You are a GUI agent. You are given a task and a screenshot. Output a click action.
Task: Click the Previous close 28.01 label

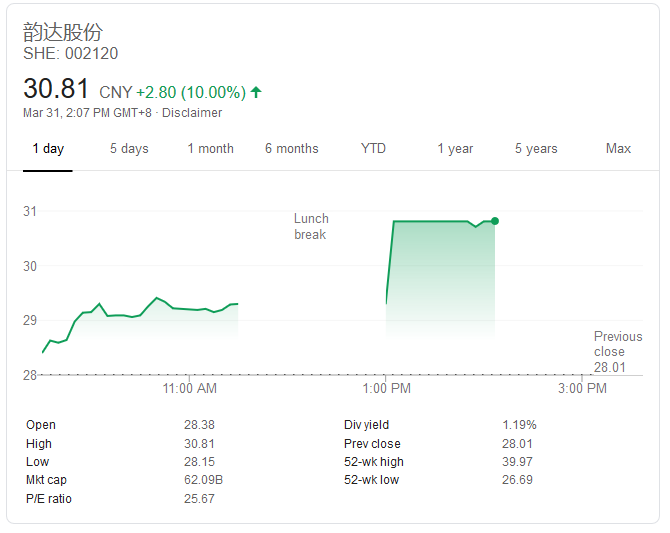pyautogui.click(x=618, y=352)
